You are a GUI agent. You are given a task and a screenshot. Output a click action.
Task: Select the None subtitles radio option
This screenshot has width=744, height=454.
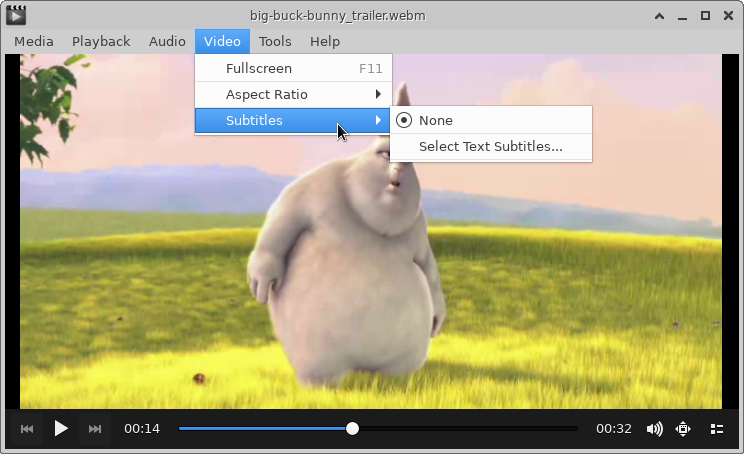pyautogui.click(x=491, y=120)
